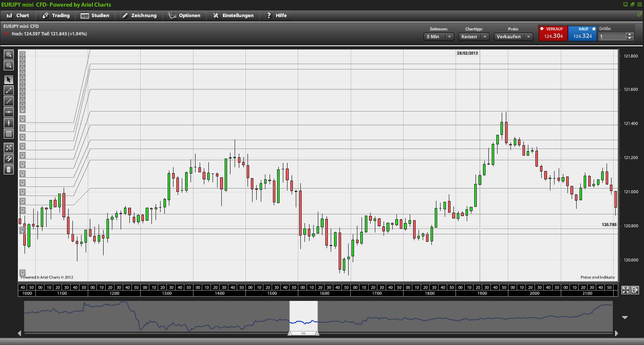
Task: Click the 121.400 price axis label
Action: 631,124
